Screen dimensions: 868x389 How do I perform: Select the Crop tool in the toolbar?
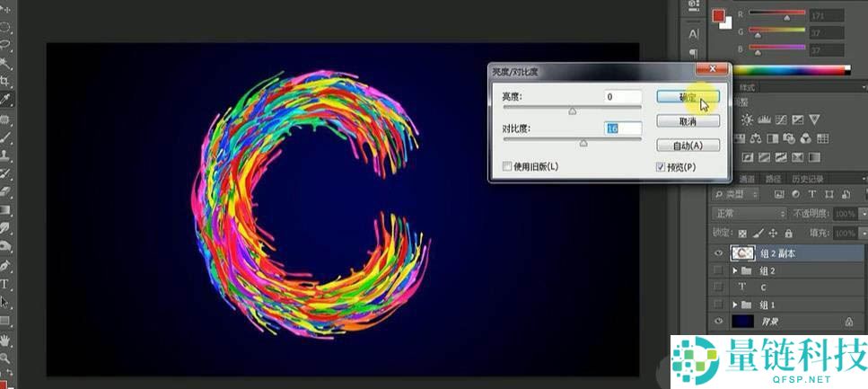pos(5,81)
